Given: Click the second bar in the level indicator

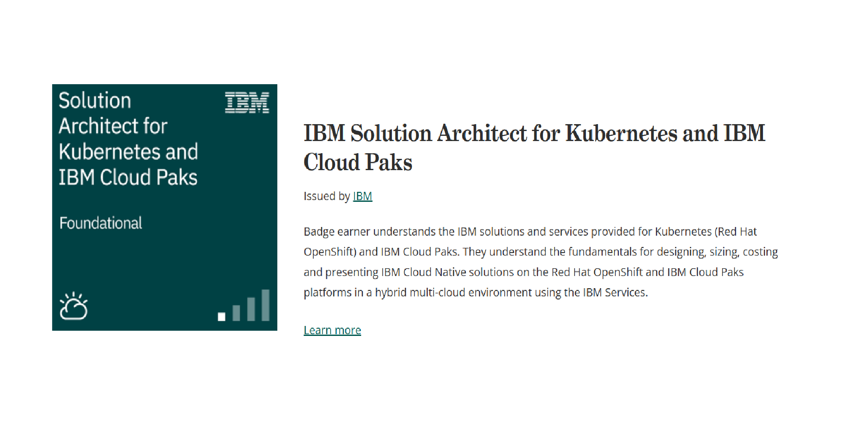Looking at the screenshot, I should [x=236, y=312].
